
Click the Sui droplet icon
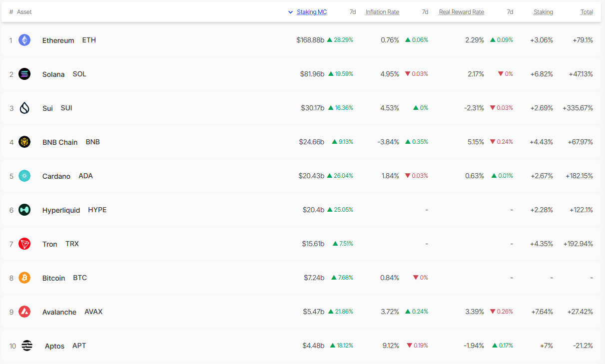point(24,108)
